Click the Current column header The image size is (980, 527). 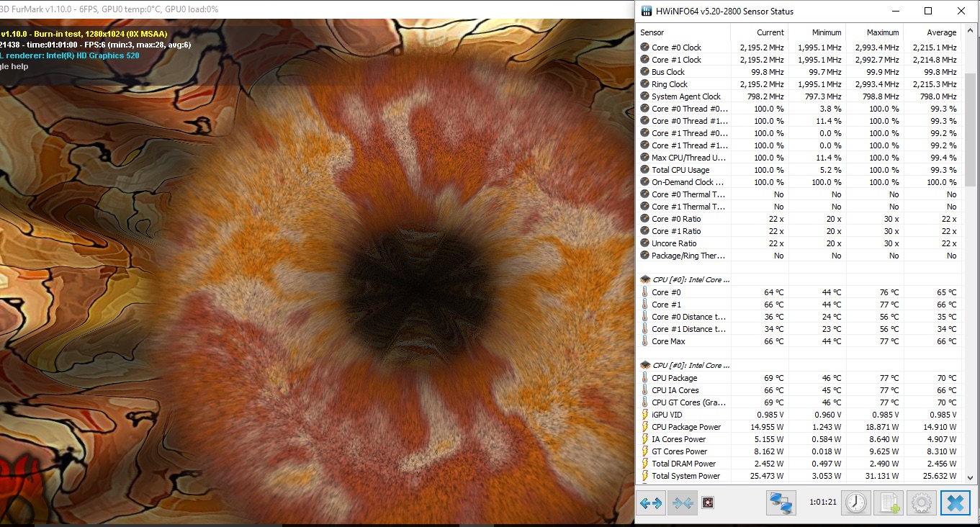coord(759,32)
